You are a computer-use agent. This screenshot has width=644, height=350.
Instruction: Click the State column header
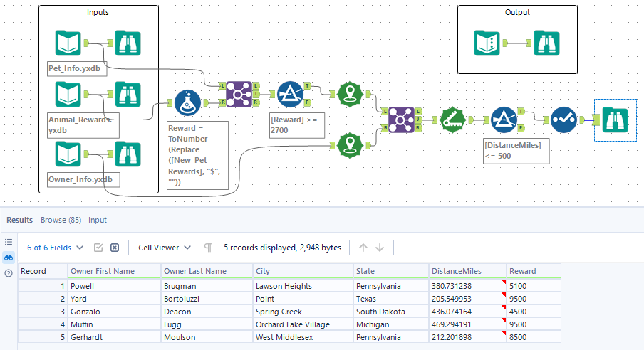point(391,271)
